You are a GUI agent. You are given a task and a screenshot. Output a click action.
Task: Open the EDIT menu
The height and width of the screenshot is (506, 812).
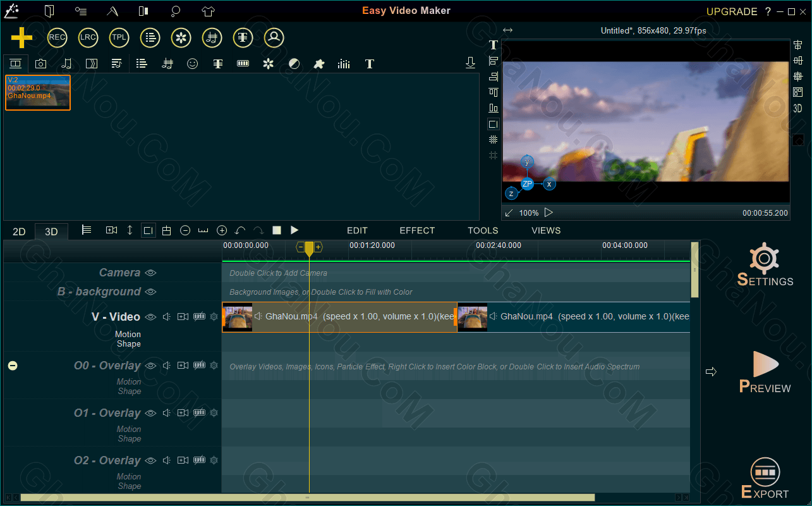click(x=358, y=230)
